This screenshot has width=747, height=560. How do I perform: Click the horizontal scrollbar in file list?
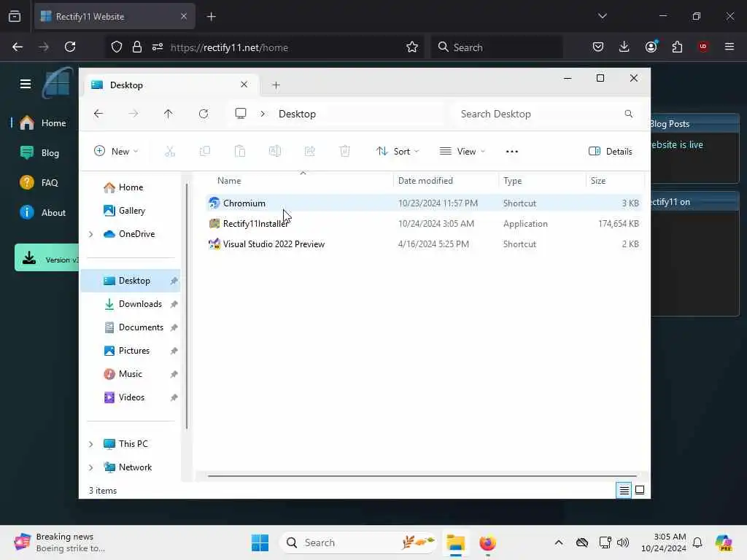422,475
